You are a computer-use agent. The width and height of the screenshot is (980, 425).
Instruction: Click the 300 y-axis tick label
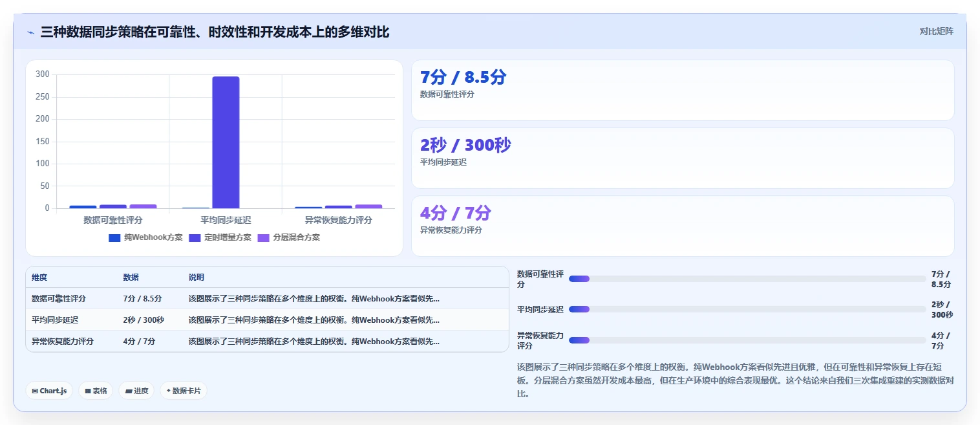(43, 74)
